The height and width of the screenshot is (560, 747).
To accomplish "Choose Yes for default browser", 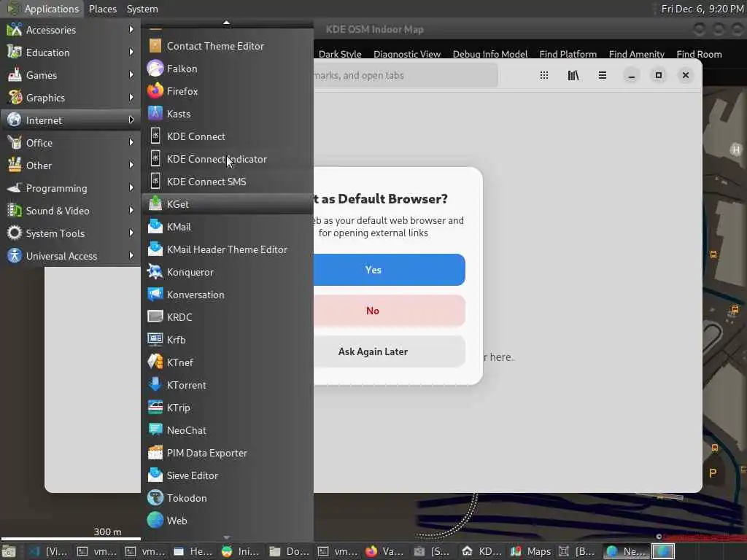I will 390,270.
